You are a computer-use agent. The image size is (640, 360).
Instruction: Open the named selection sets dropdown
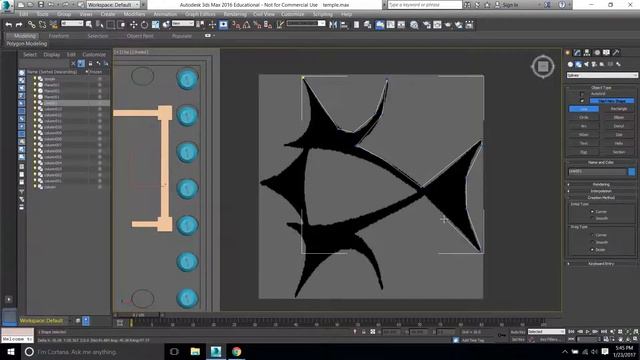(x=306, y=24)
